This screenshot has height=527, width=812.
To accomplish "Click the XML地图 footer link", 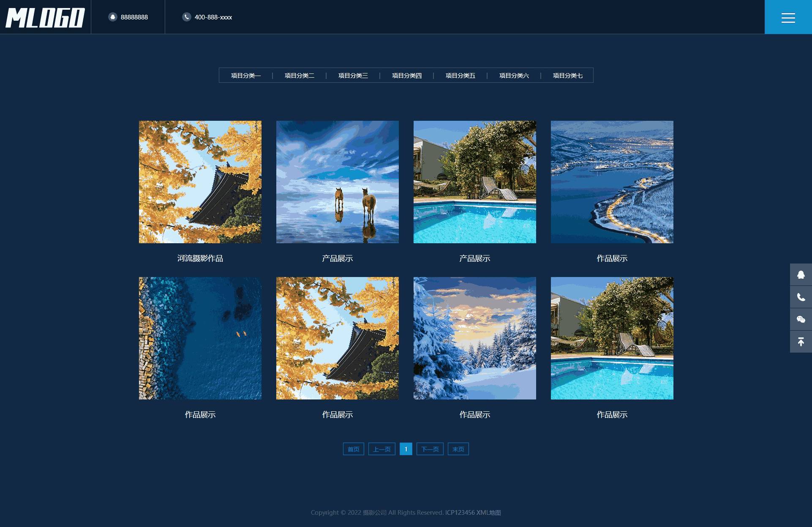I will point(488,513).
